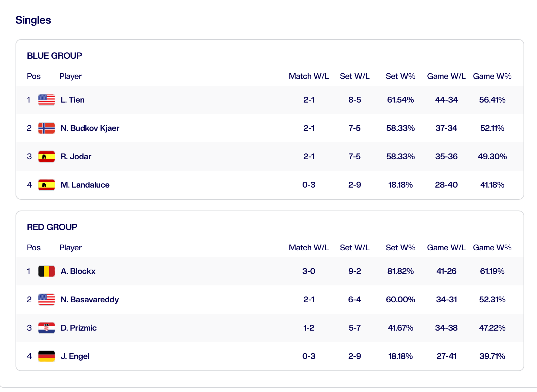Image resolution: width=537 pixels, height=392 pixels.
Task: Open D. Prizmic player page
Action: point(79,328)
